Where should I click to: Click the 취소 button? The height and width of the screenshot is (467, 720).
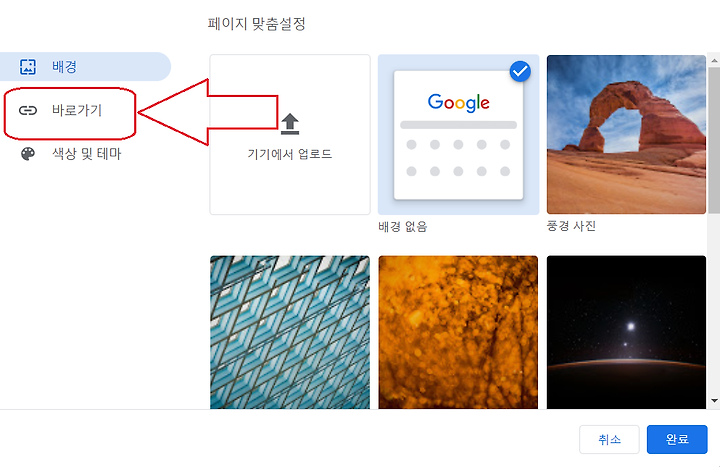click(x=609, y=439)
